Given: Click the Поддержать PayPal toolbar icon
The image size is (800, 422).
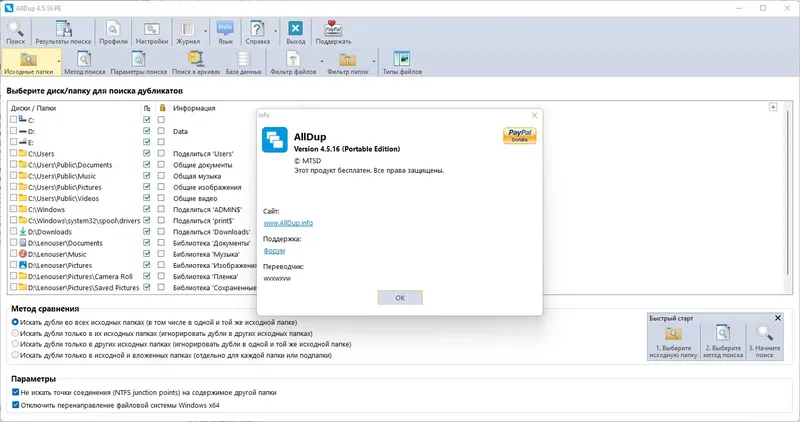Looking at the screenshot, I should pos(333,32).
